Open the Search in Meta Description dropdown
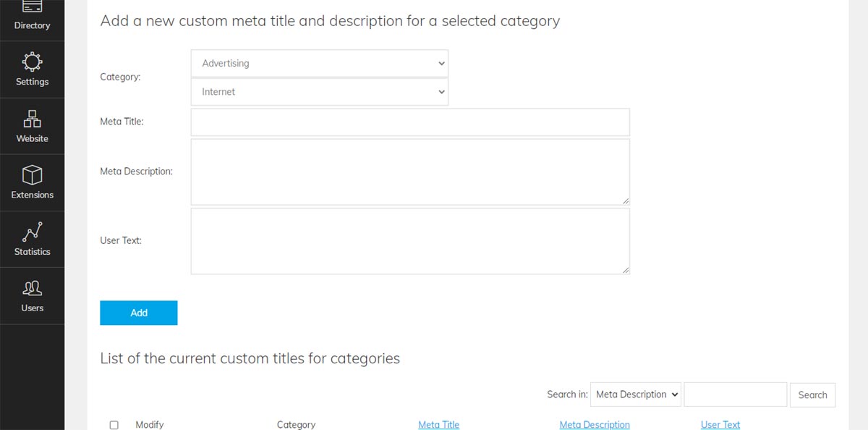This screenshot has width=868, height=430. [x=636, y=395]
